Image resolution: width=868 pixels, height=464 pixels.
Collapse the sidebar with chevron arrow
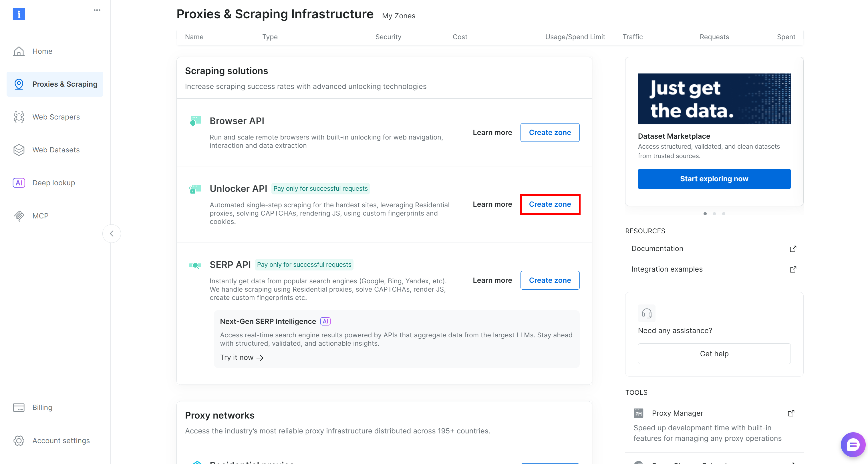pos(112,233)
